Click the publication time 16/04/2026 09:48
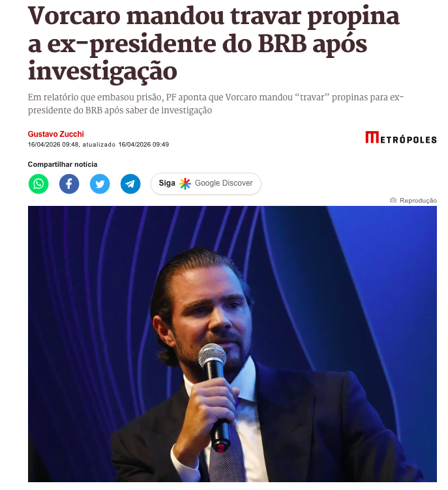 pos(53,145)
